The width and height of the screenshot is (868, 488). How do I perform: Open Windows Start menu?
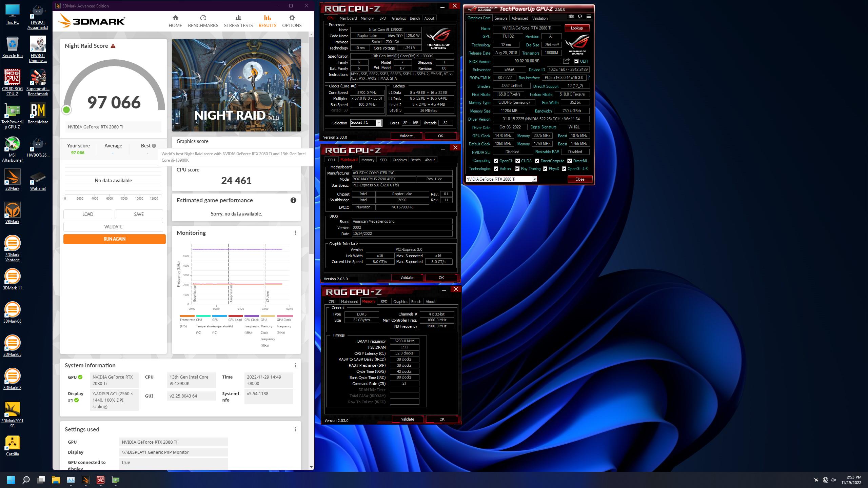(x=11, y=480)
